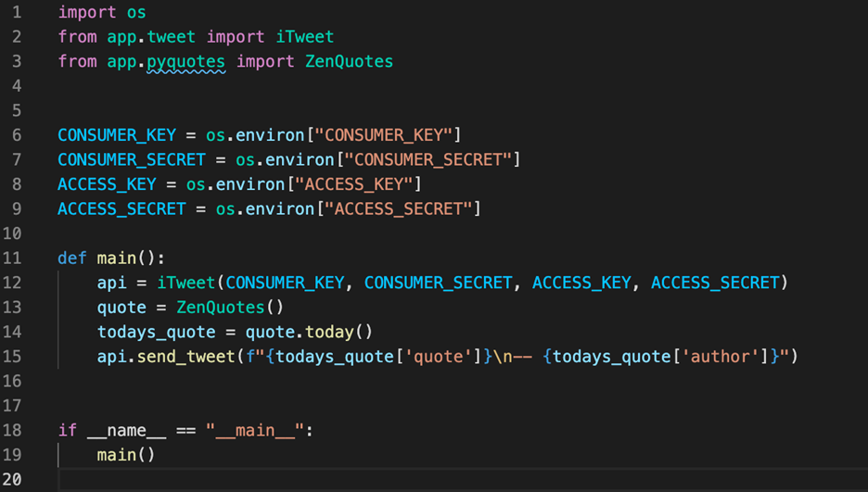The width and height of the screenshot is (868, 492).
Task: Click the "def" keyword on line 11
Action: point(71,258)
